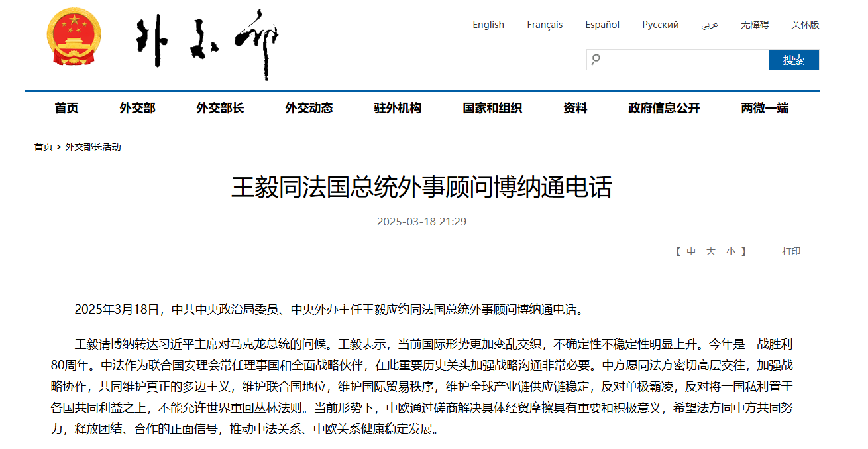Enable 无障碍 accessibility mode
The image size is (868, 449).
[x=755, y=25]
